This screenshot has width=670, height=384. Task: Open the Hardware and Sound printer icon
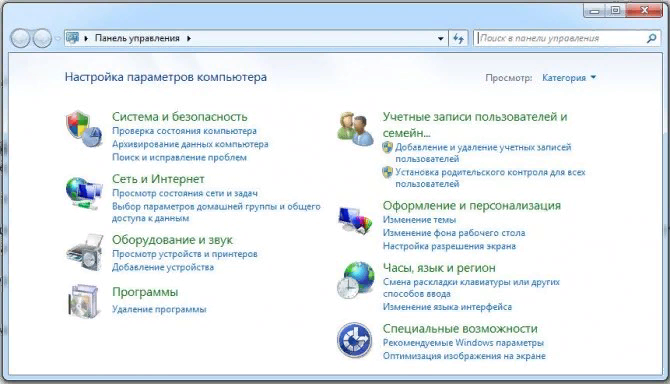click(x=85, y=252)
